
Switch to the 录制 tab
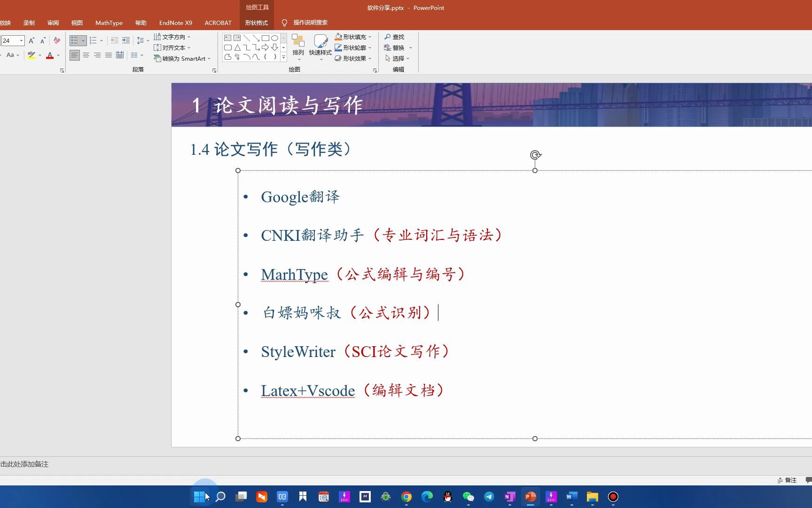click(x=29, y=23)
